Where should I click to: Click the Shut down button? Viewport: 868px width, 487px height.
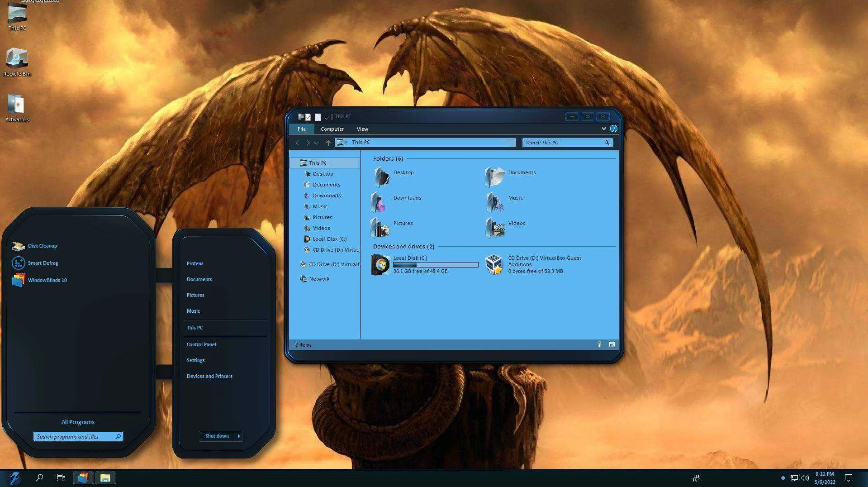click(217, 436)
